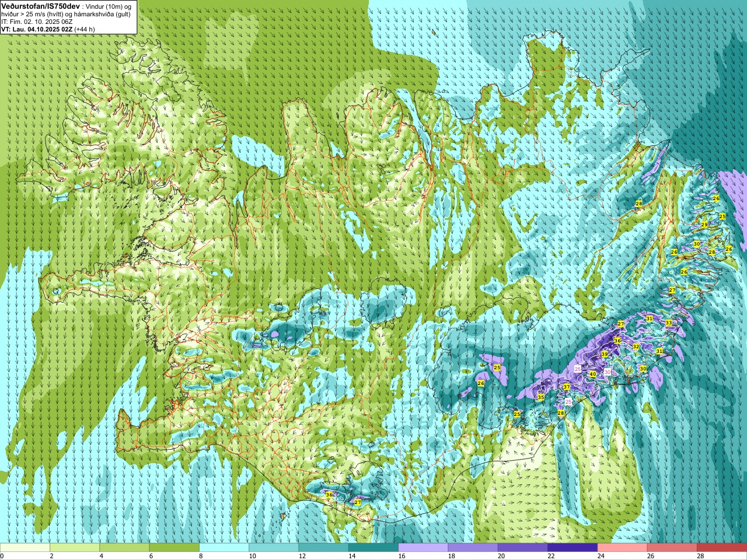
Task: Click the 22–24 m/s deep indigo legend swatch
Action: [573, 548]
